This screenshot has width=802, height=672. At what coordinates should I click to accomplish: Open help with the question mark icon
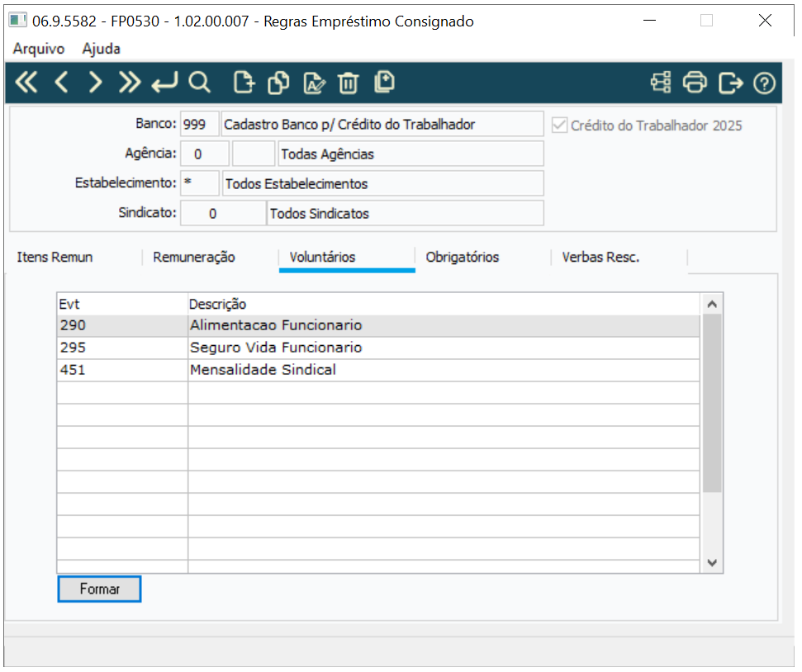click(764, 83)
